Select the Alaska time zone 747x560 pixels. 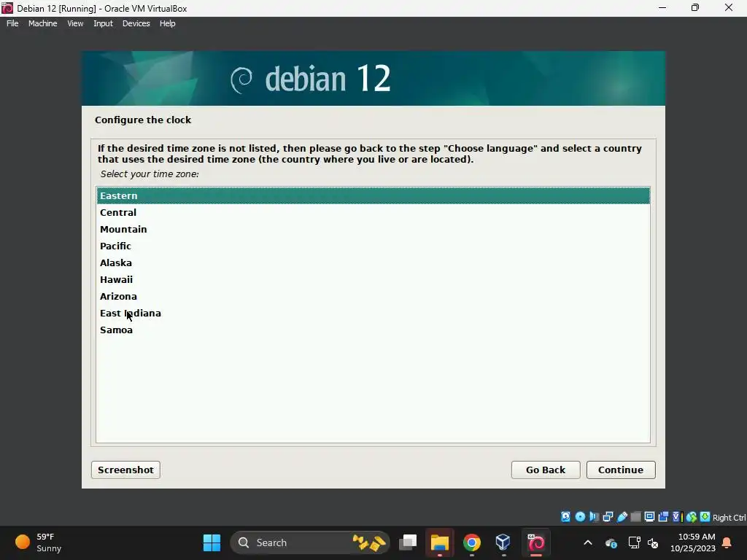pos(373,262)
